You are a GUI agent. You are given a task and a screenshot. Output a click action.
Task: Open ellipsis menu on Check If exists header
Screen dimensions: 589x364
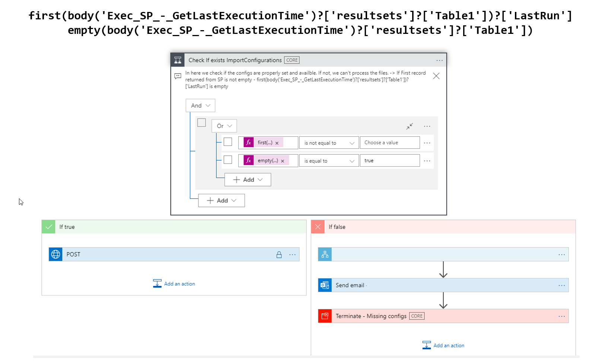point(439,60)
